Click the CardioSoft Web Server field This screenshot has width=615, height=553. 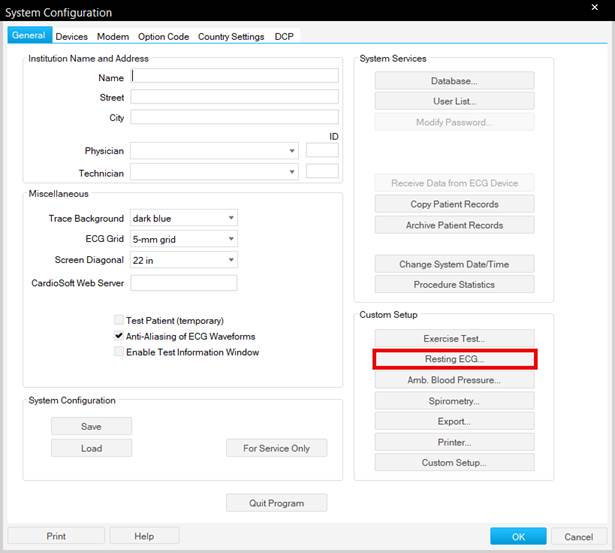pos(183,283)
